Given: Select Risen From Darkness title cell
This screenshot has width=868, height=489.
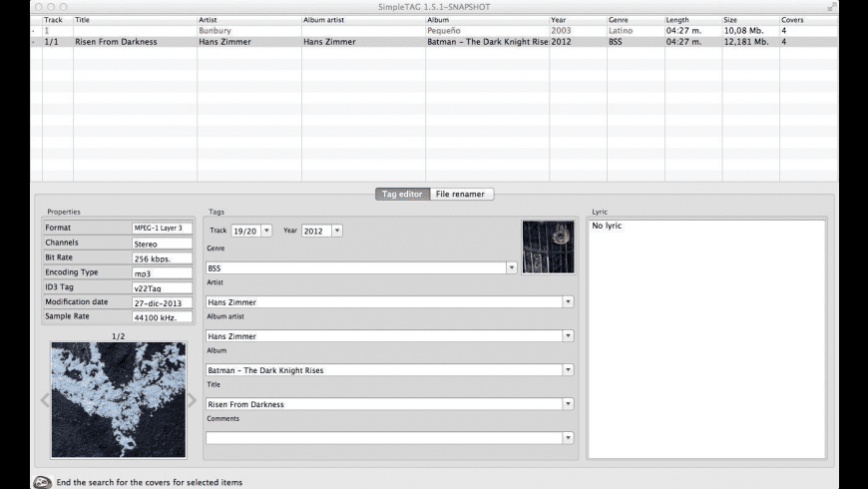Looking at the screenshot, I should (x=135, y=42).
